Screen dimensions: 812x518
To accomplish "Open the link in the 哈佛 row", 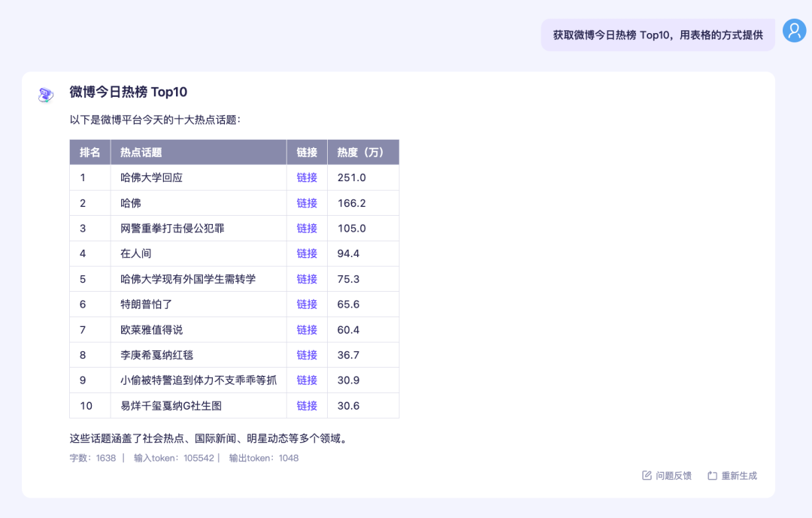I will coord(307,203).
